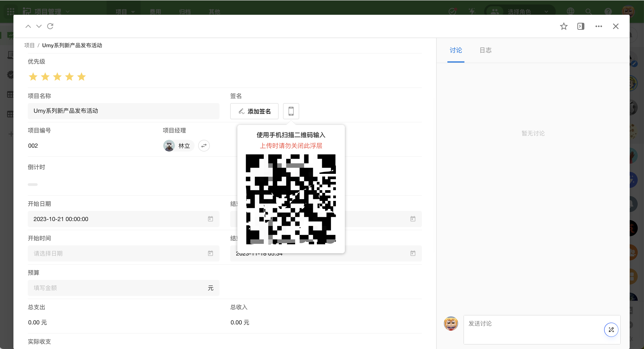
Task: Select 开始时间 请选择日期 field
Action: point(124,253)
